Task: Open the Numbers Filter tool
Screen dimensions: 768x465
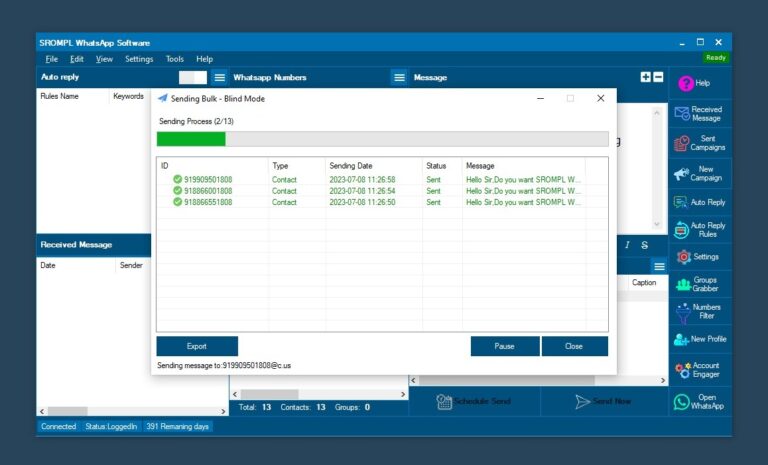Action: [683, 312]
